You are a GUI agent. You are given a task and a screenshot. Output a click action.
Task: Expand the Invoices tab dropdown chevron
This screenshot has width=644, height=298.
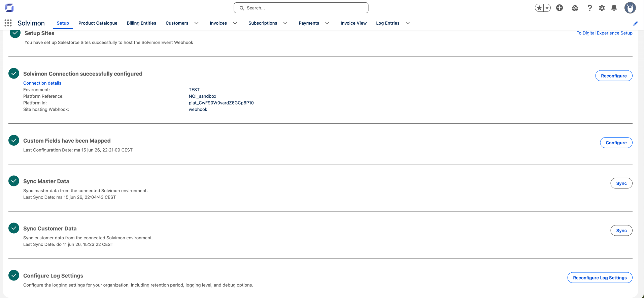235,23
